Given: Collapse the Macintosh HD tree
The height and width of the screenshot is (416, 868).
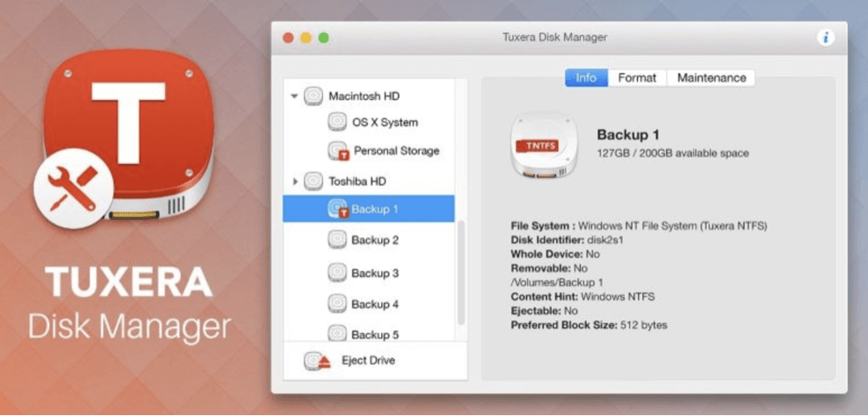Looking at the screenshot, I should click(x=294, y=96).
